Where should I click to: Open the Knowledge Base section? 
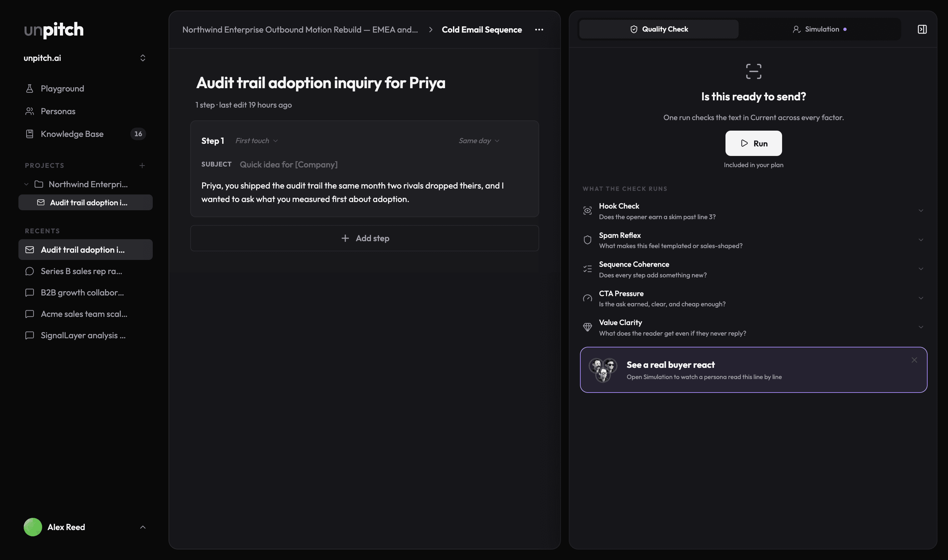coord(85,134)
